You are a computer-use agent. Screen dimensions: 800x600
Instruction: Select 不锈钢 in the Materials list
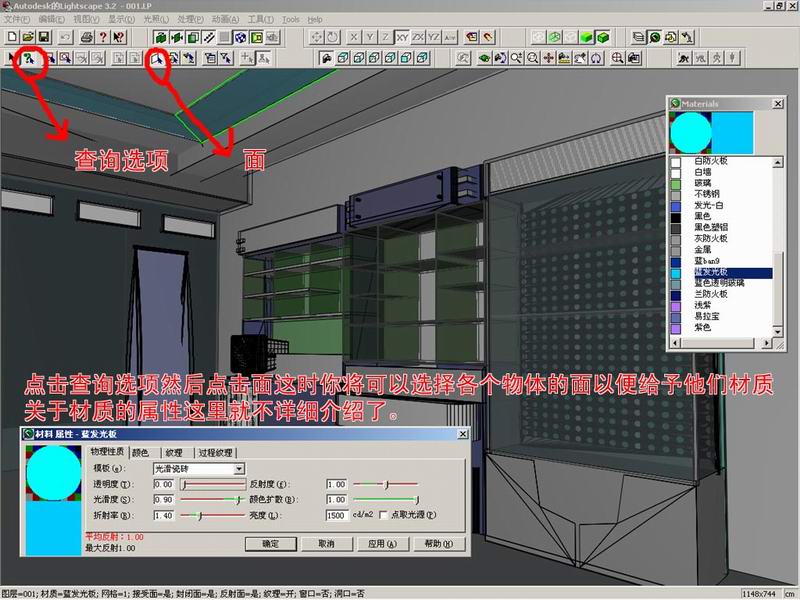tap(707, 194)
